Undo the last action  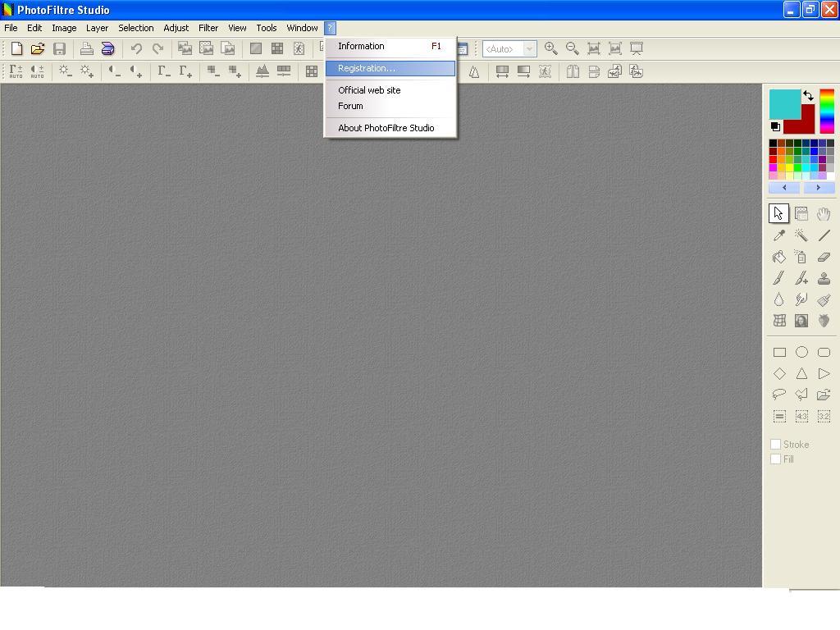point(136,48)
